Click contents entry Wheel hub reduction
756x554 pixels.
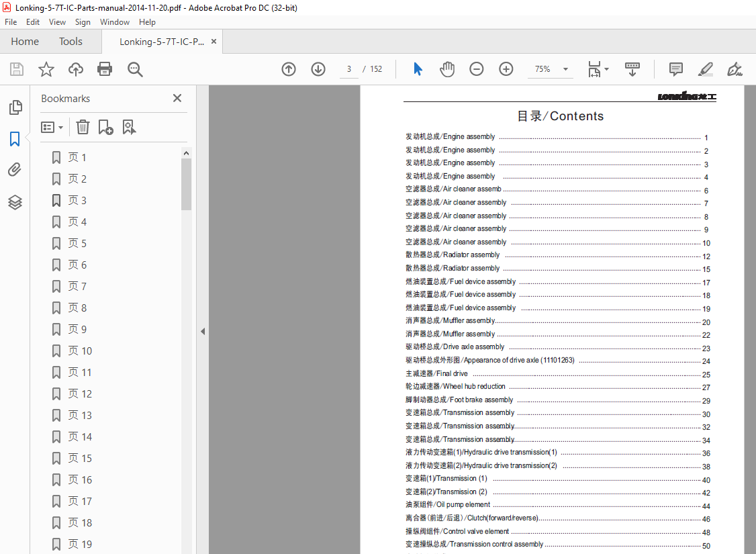coord(558,387)
